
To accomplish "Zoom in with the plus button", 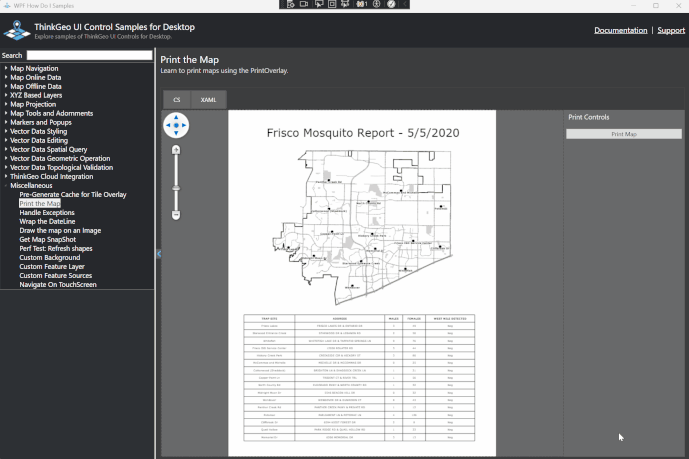I will click(176, 150).
